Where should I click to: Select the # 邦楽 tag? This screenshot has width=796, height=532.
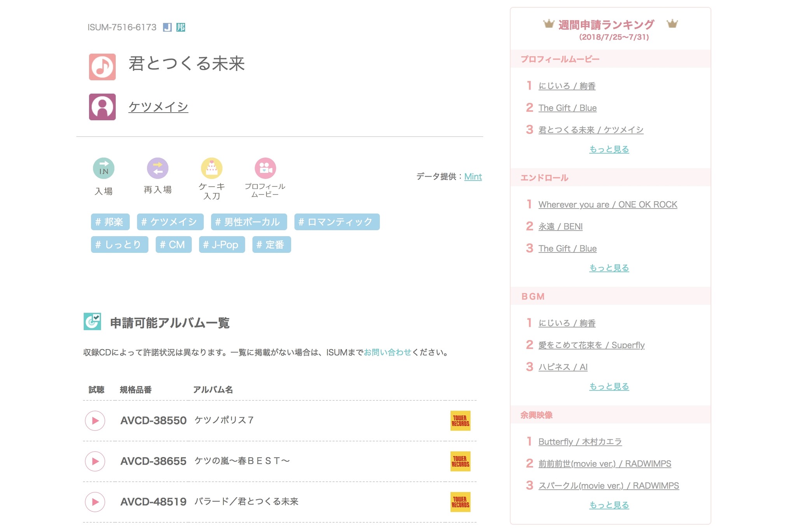(x=110, y=222)
